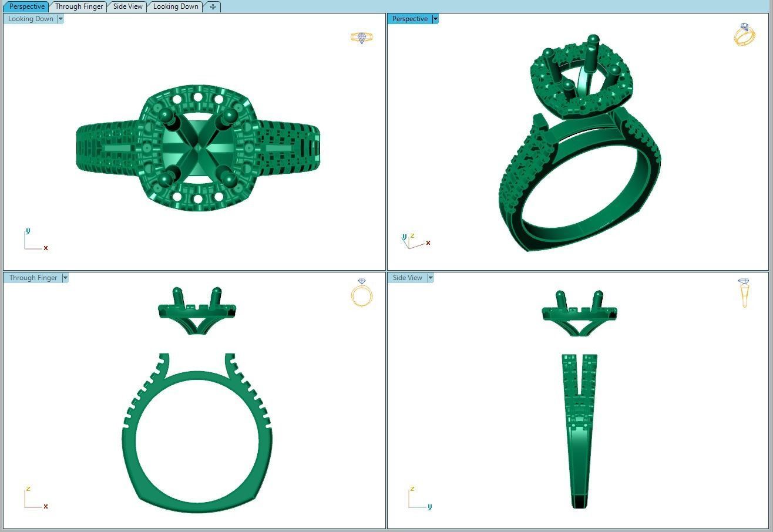
Task: Switch to the Perspective viewport tab
Action: tap(26, 6)
